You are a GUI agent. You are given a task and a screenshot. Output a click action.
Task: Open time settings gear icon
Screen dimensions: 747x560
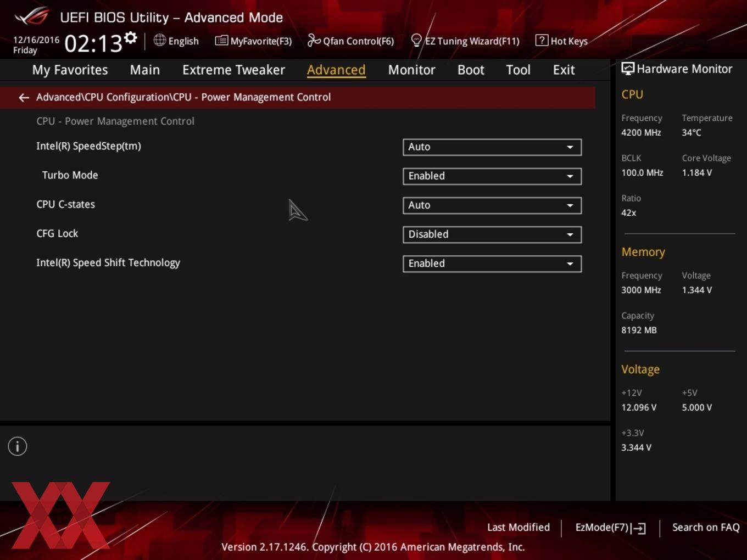(131, 37)
